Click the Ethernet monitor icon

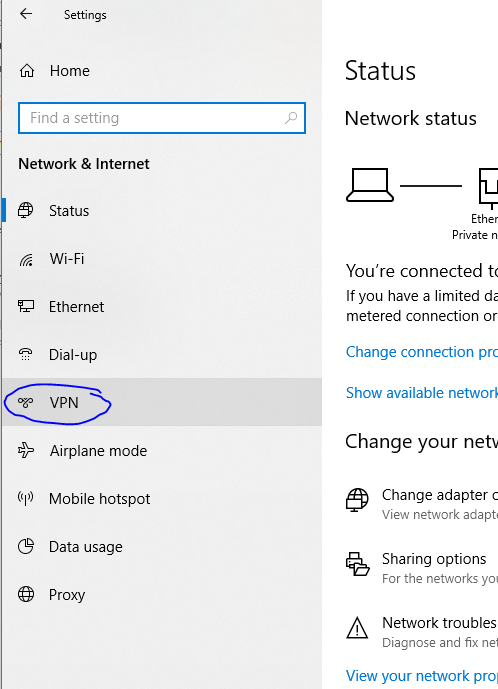(x=25, y=306)
